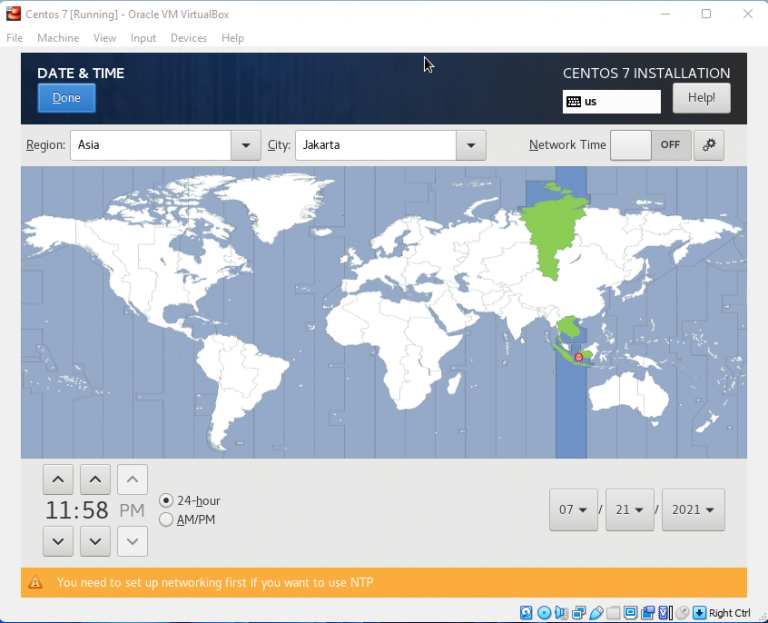The height and width of the screenshot is (623, 768).
Task: Open the Help menu
Action: click(232, 38)
